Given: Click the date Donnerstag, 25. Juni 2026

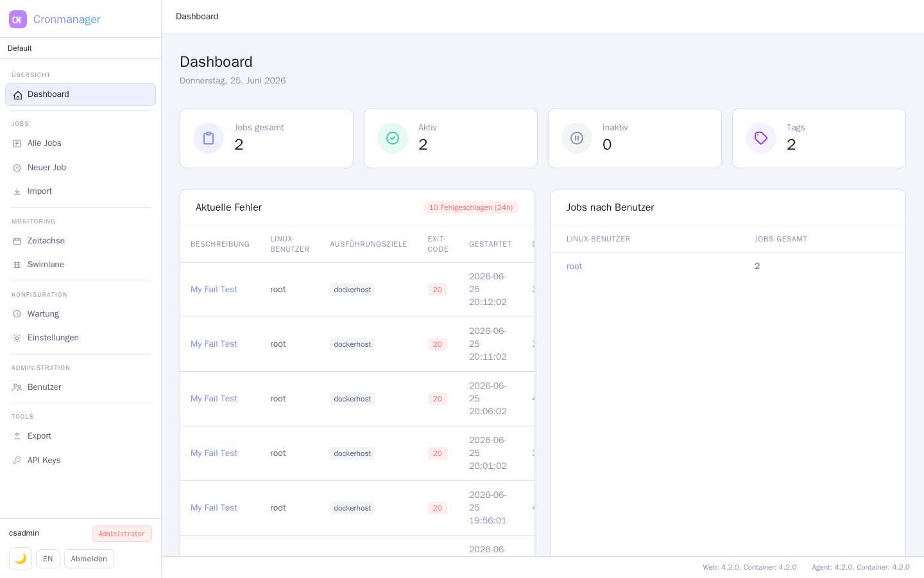Looking at the screenshot, I should pyautogui.click(x=233, y=80).
